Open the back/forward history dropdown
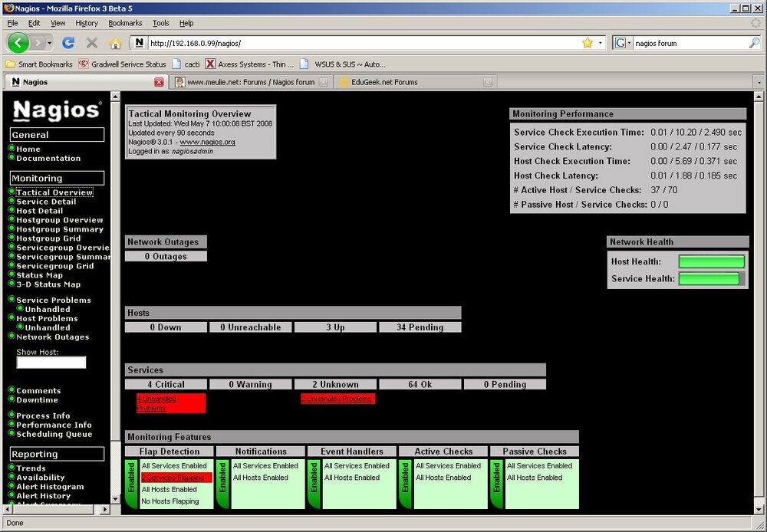The width and height of the screenshot is (767, 532). [49, 43]
